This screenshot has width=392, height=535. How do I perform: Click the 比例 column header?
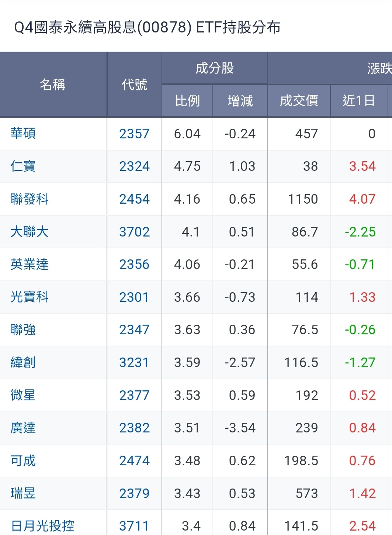pyautogui.click(x=187, y=101)
